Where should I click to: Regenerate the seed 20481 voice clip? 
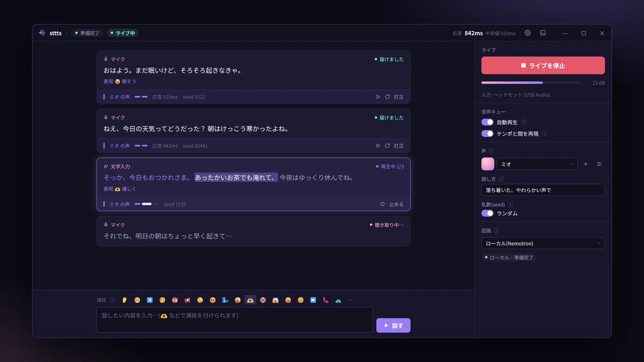[387, 146]
